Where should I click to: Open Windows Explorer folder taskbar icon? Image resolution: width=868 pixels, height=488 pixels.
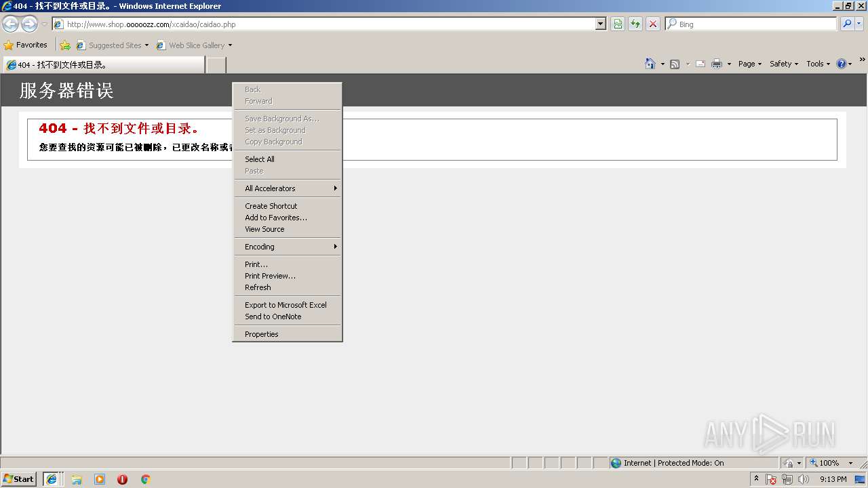click(x=77, y=479)
